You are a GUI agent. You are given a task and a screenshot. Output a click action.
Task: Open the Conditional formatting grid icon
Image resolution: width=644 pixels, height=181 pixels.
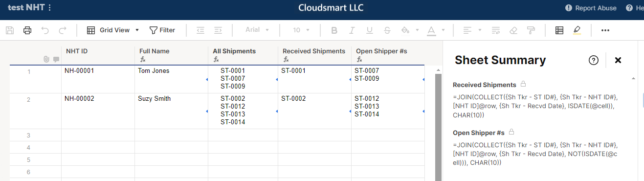(559, 30)
